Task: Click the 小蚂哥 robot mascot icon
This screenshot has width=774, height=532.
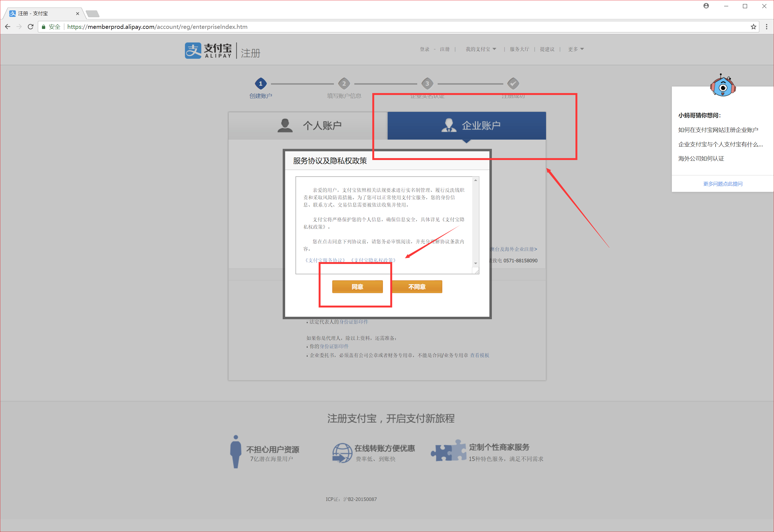Action: (x=723, y=86)
